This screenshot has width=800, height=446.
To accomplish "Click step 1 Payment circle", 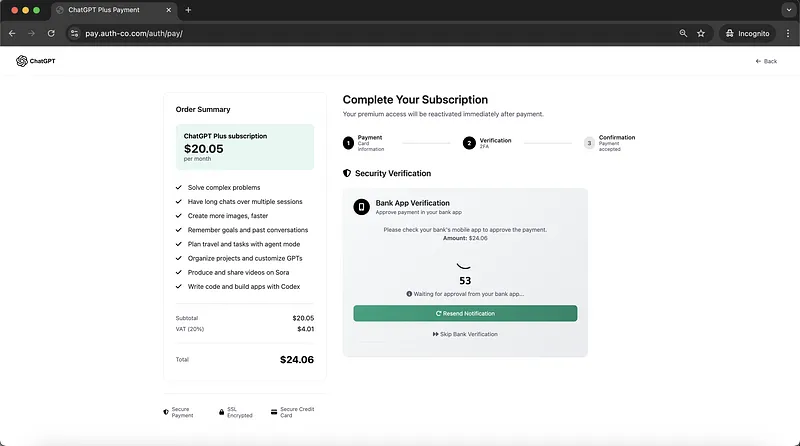I will pyautogui.click(x=348, y=143).
